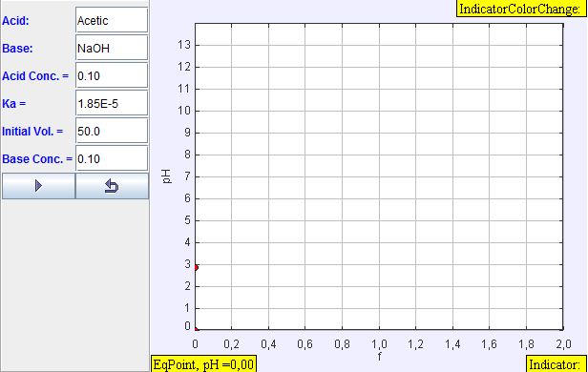Start the titration with the play button
Viewport: 588px width, 372px height.
click(x=38, y=186)
